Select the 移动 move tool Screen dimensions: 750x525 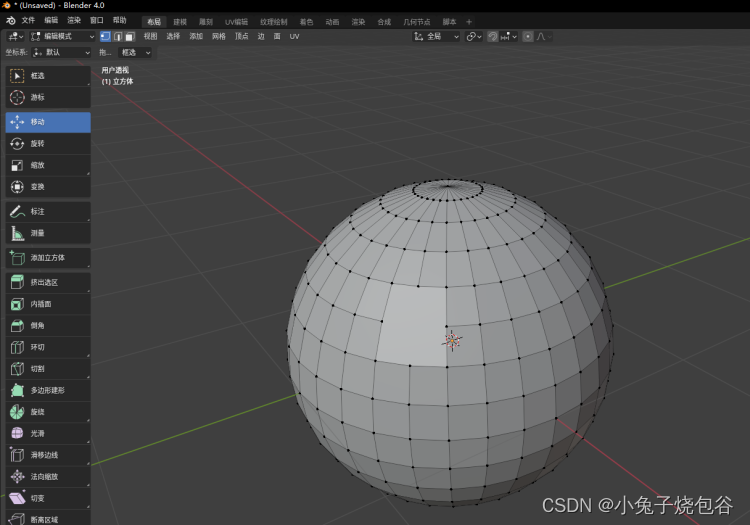(48, 122)
